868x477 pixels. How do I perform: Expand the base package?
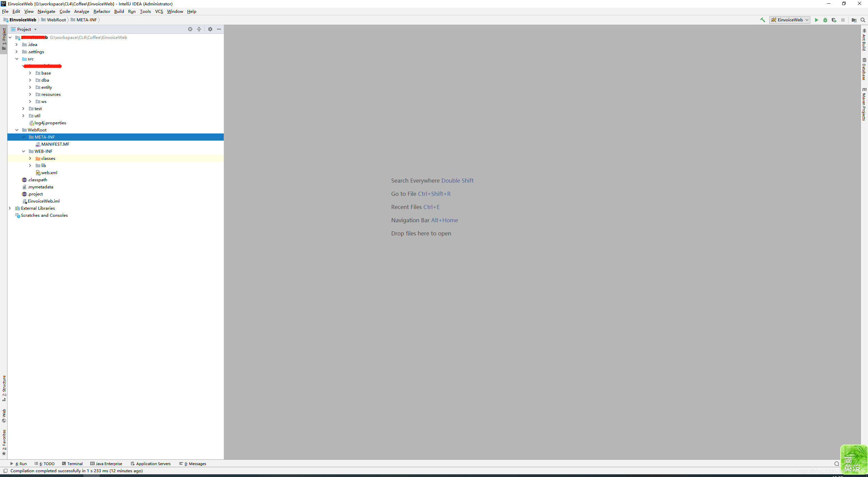click(30, 73)
